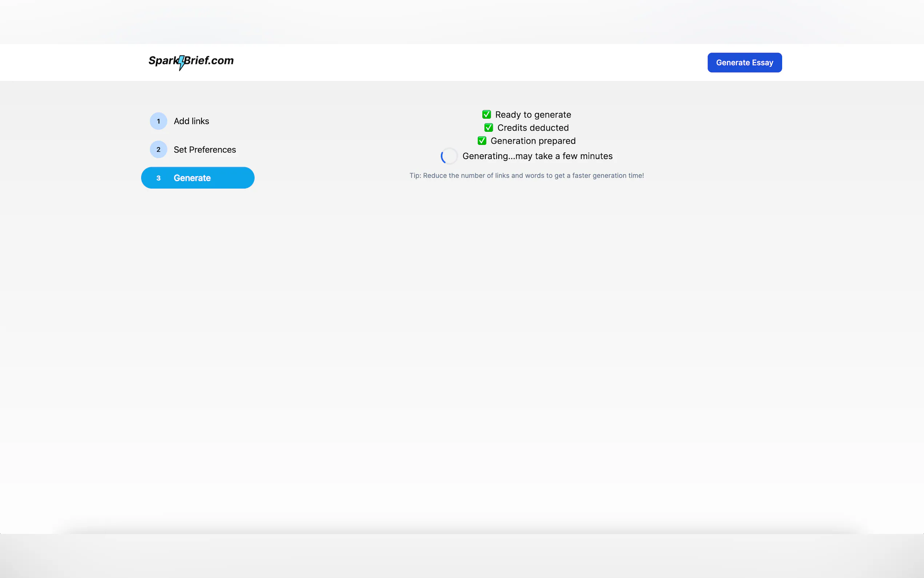Click the Credits deducted status text
This screenshot has width=924, height=578.
(x=533, y=128)
